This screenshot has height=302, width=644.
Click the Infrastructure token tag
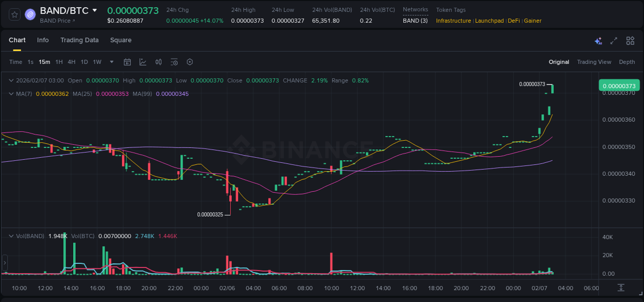click(453, 21)
